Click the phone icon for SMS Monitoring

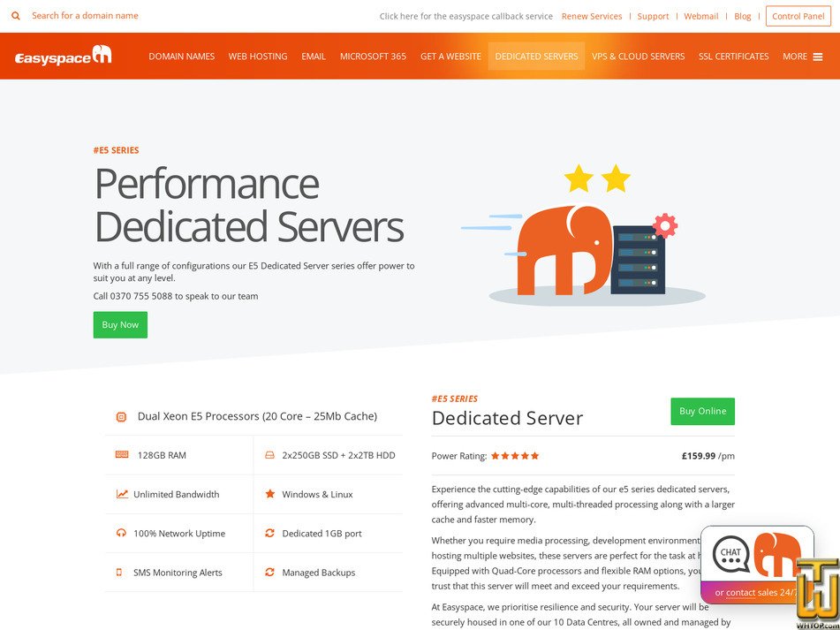119,573
